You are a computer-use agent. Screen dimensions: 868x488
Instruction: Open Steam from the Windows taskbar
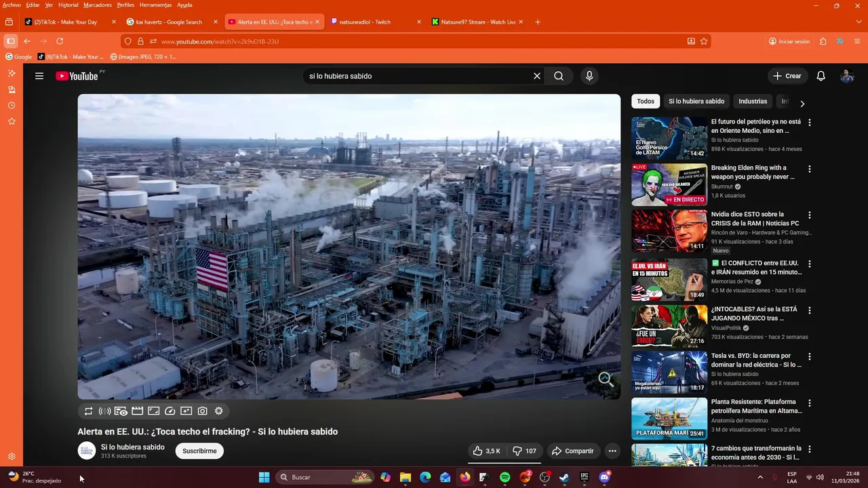[x=564, y=477]
